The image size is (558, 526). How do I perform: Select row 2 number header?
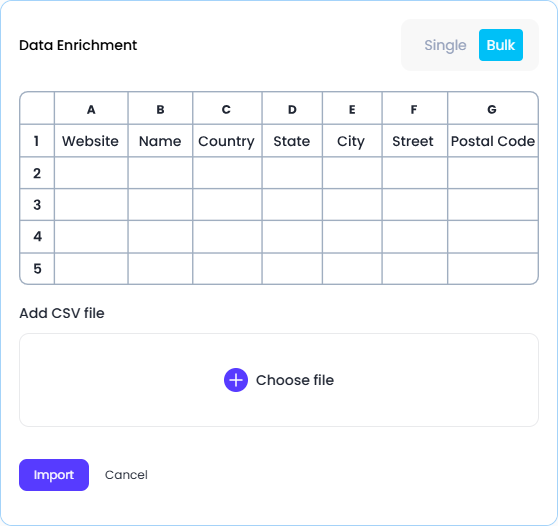tap(37, 173)
